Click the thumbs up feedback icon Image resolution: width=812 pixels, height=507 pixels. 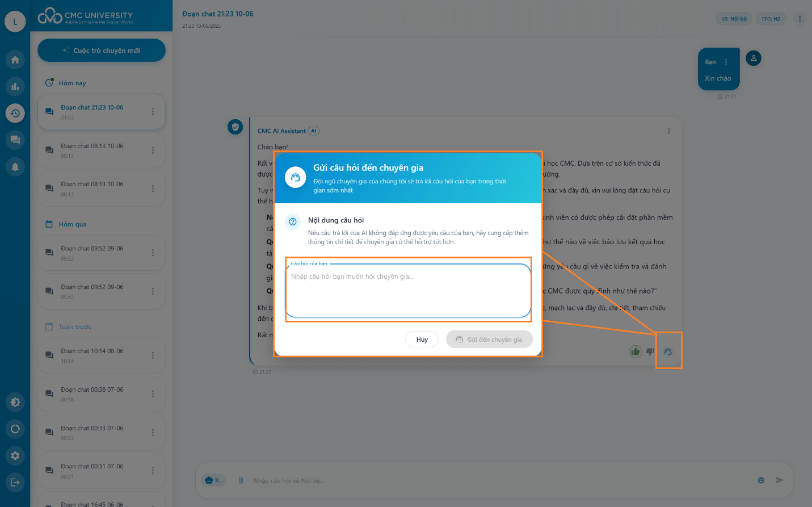[x=636, y=352]
